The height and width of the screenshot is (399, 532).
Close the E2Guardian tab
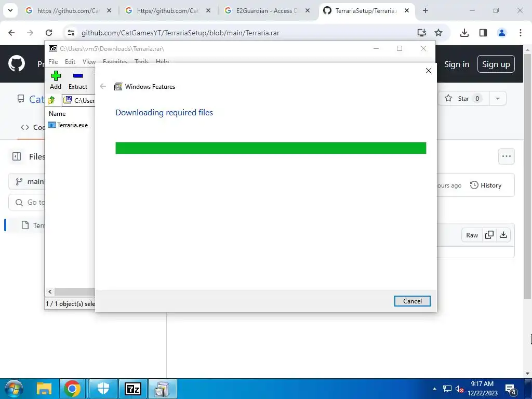pos(308,10)
